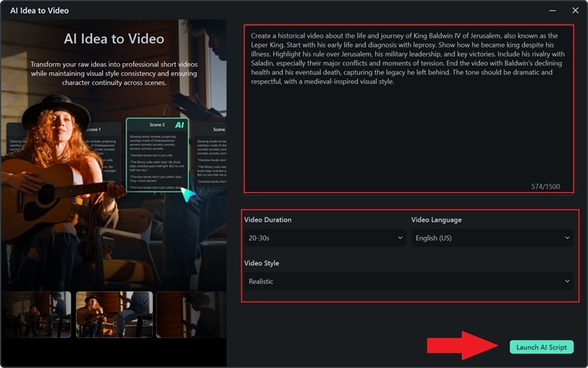Click the Video Duration label
This screenshot has height=368, width=588.
tap(268, 220)
